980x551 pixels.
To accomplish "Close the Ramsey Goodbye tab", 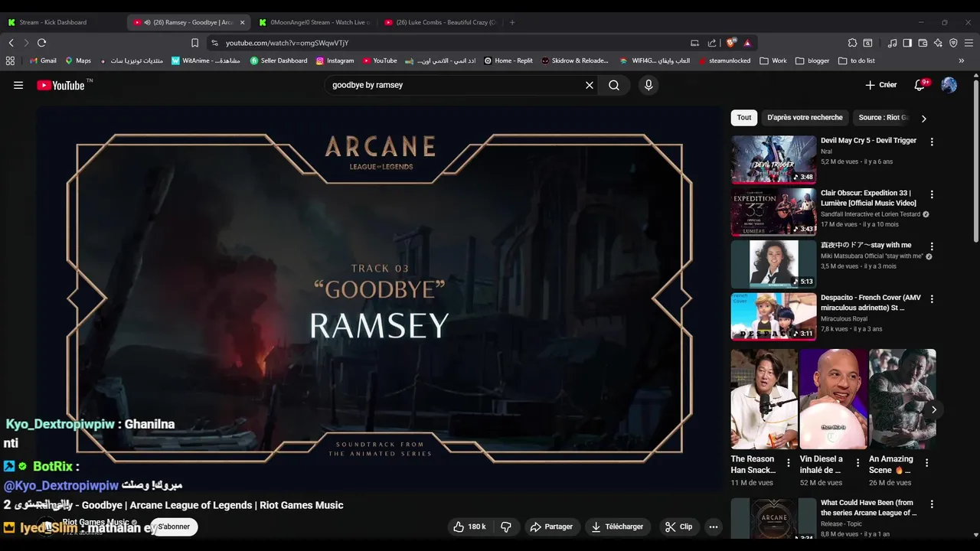I will pos(242,22).
